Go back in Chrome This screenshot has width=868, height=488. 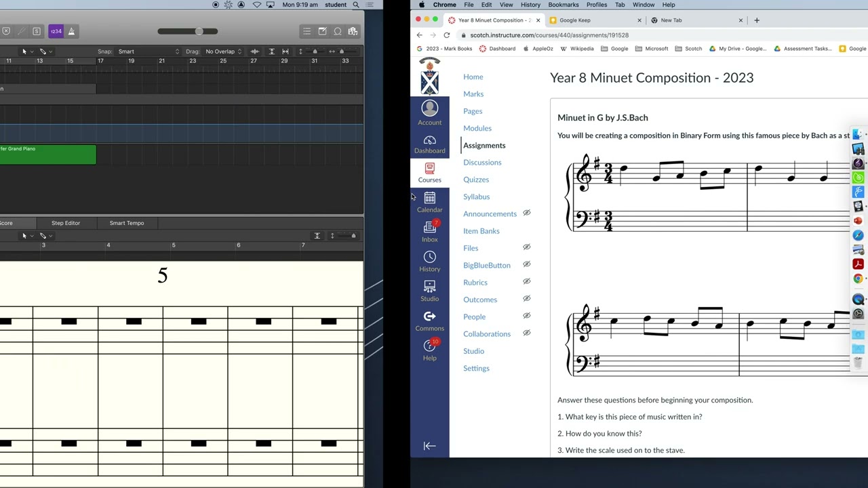(x=419, y=35)
